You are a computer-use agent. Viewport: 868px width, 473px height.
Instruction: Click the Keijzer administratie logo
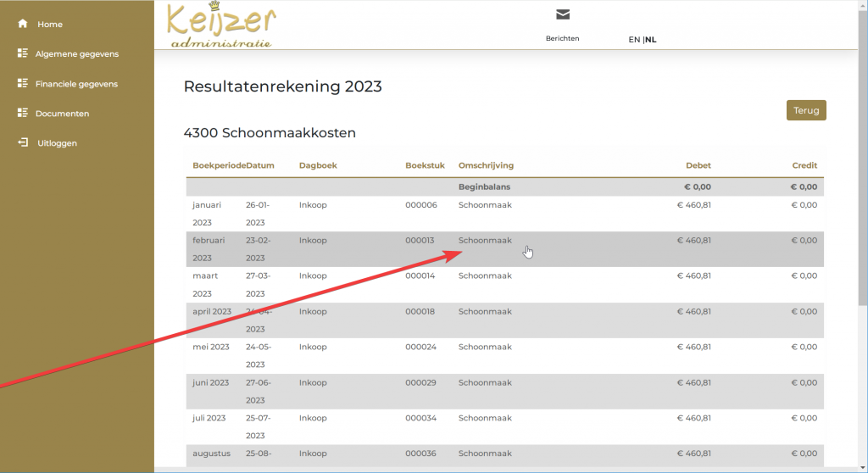(221, 25)
